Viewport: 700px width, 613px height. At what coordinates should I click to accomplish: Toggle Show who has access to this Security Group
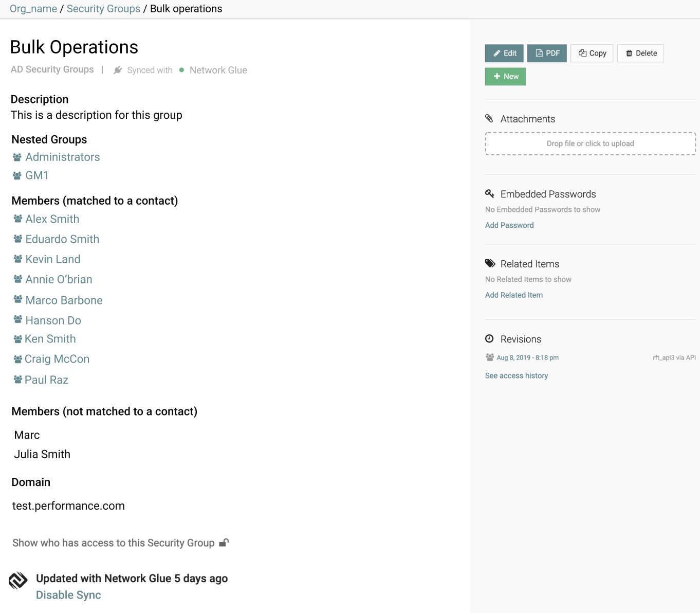[114, 543]
